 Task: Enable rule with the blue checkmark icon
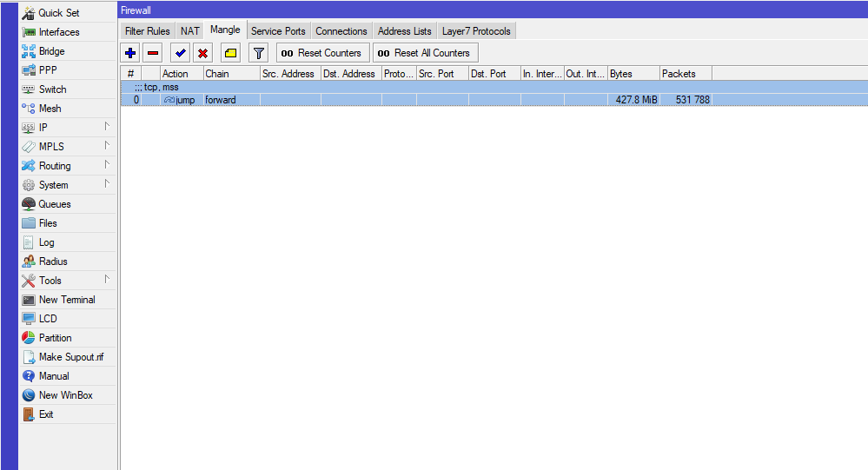pos(181,53)
